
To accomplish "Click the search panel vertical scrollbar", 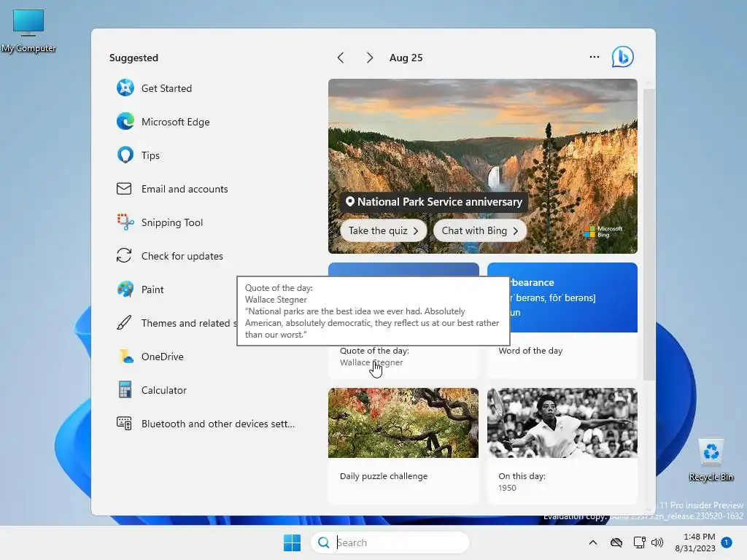I will (x=649, y=233).
